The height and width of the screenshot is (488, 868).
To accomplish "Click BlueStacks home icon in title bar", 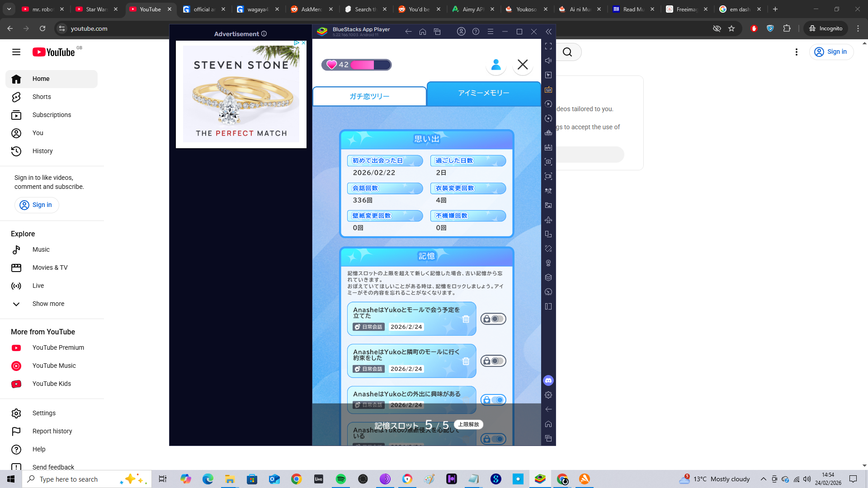I will [423, 32].
